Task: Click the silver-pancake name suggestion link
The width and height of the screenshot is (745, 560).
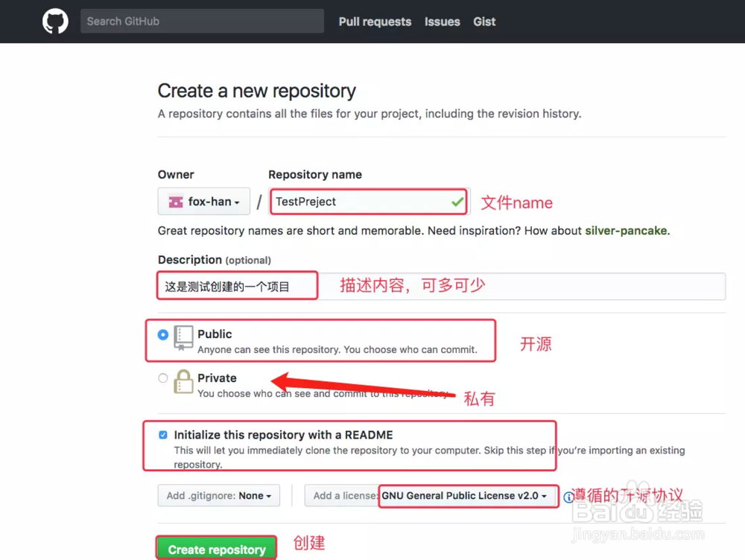Action: pos(626,230)
